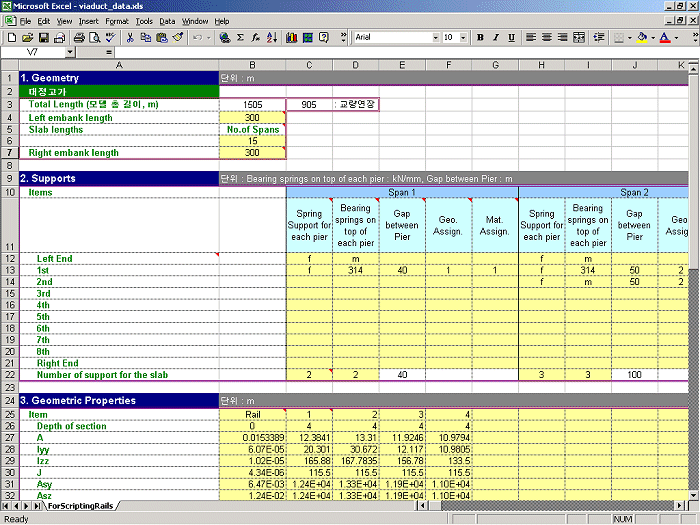Click the Save icon in toolbar
The image size is (700, 525).
(42, 37)
